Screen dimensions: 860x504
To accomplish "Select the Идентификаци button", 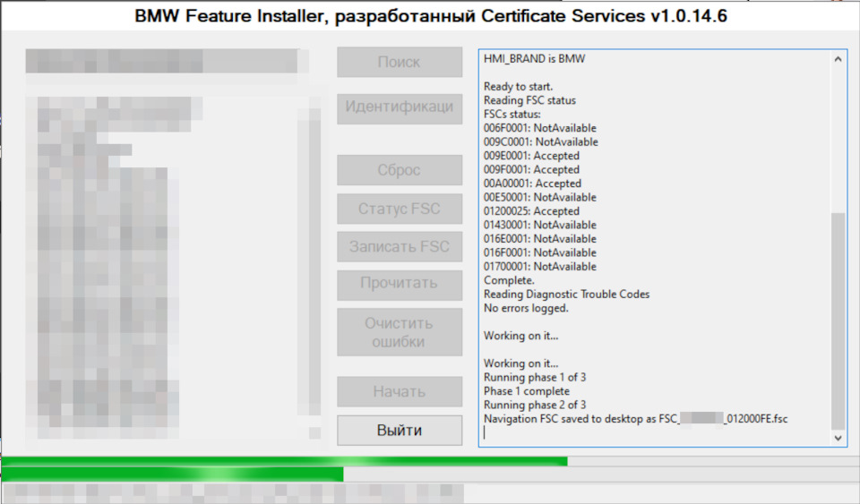I will (400, 108).
